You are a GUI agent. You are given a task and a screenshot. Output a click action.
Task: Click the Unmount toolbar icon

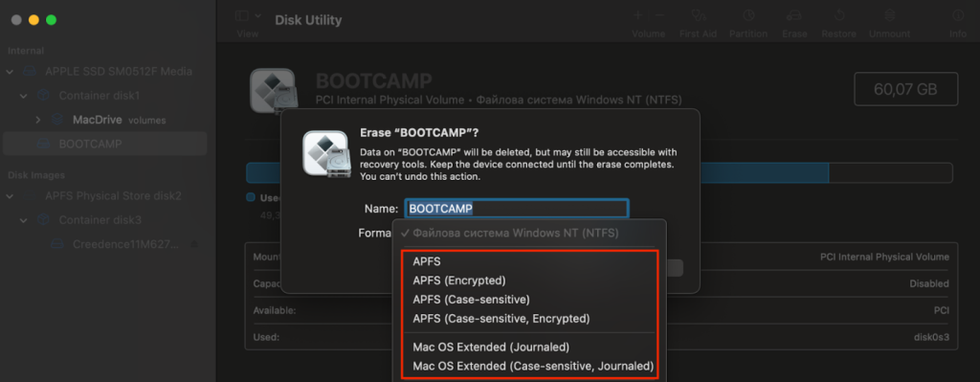[889, 15]
